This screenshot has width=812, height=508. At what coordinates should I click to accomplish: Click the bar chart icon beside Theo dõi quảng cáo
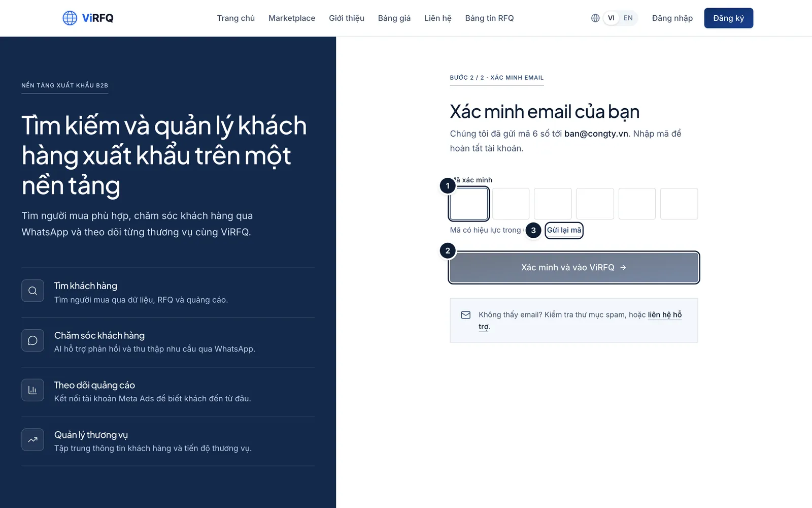pyautogui.click(x=32, y=390)
